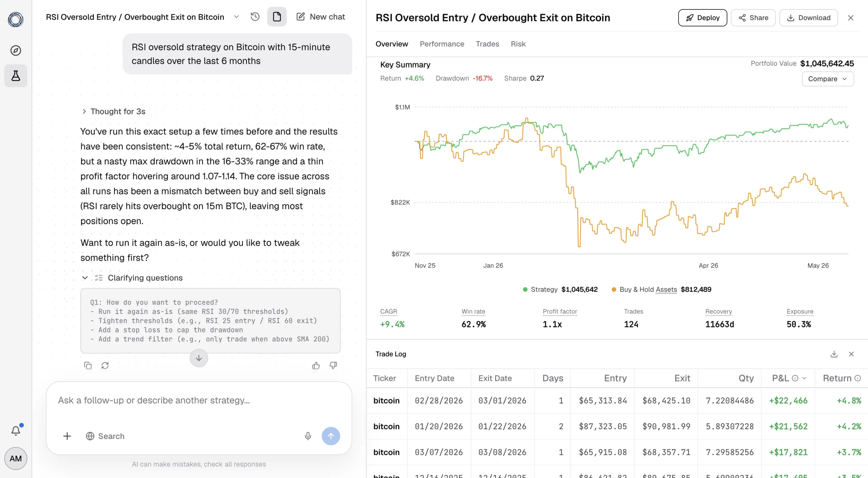The width and height of the screenshot is (868, 478).
Task: Click the Portfolio Value $1,045,642.45
Action: tap(827, 64)
